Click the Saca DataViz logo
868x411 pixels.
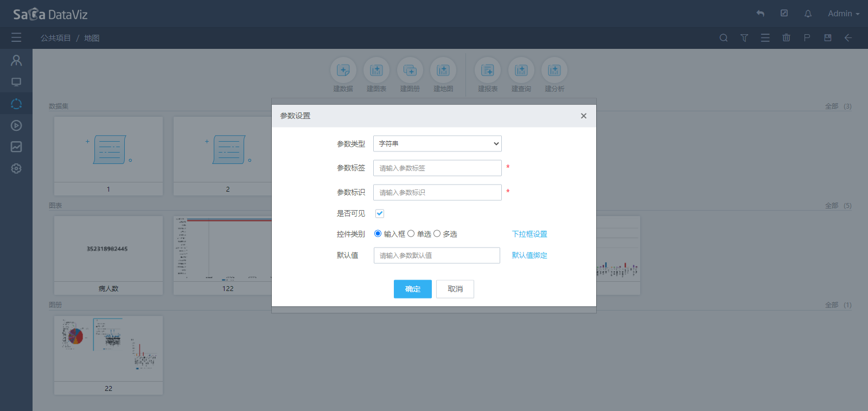click(x=50, y=14)
